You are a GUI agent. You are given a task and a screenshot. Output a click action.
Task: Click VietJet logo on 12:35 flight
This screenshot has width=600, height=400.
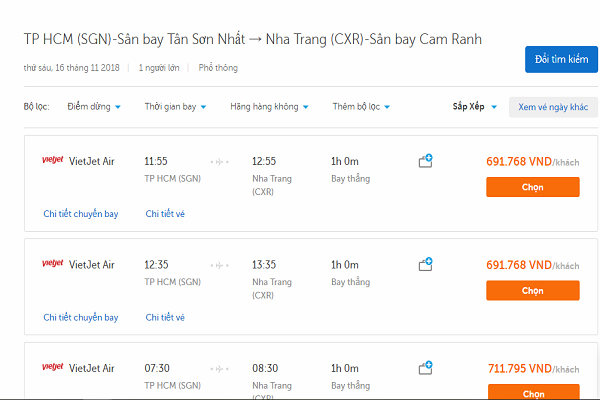point(52,263)
